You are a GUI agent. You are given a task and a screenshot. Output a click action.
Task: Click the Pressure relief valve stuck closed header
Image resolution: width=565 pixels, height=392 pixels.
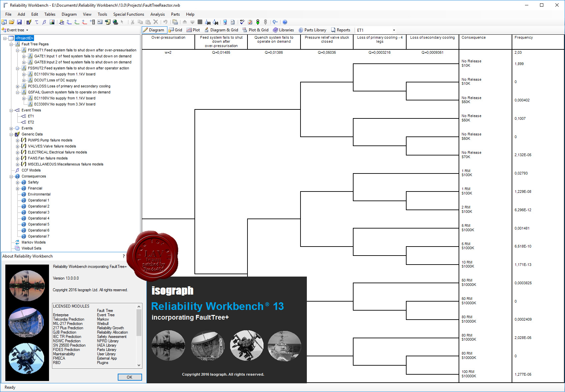327,42
